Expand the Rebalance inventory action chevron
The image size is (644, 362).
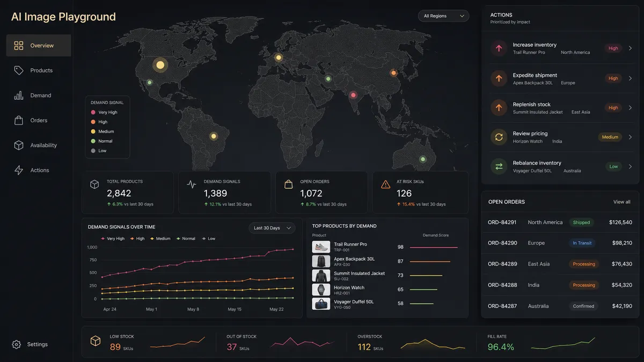coord(630,166)
